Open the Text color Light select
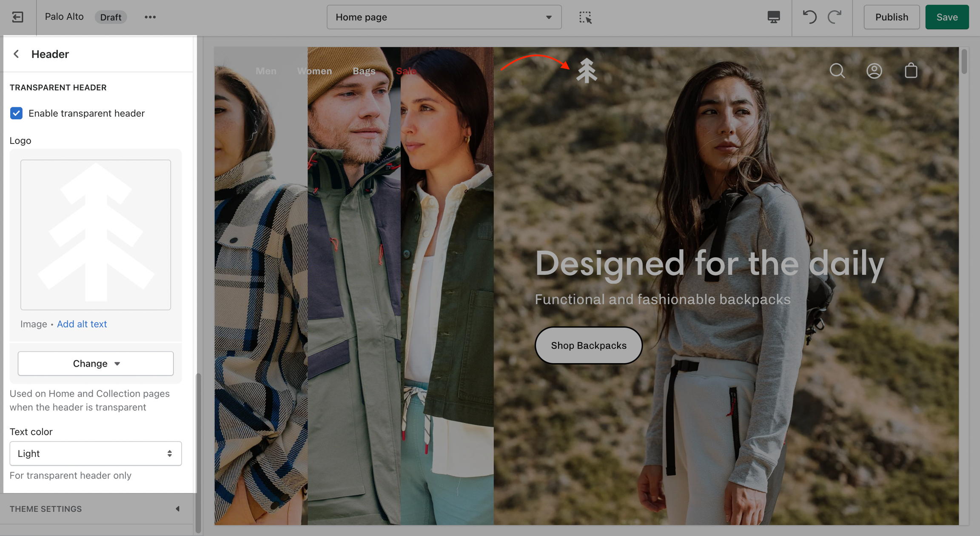 pyautogui.click(x=96, y=453)
